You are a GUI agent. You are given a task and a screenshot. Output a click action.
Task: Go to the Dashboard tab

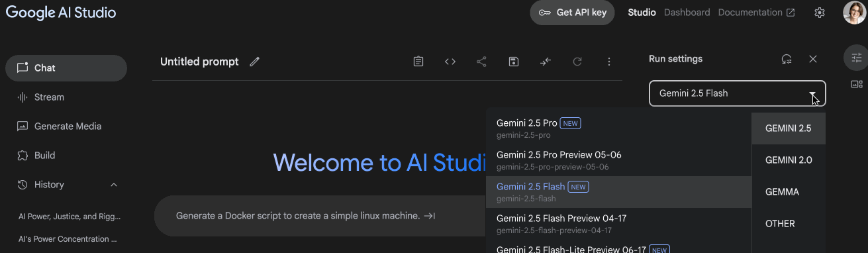(x=687, y=13)
